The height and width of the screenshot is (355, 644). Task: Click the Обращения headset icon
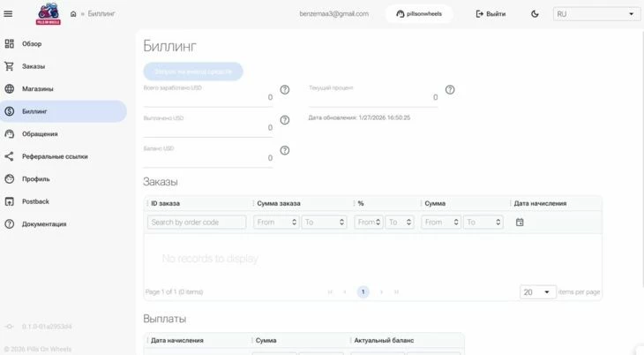tap(9, 134)
